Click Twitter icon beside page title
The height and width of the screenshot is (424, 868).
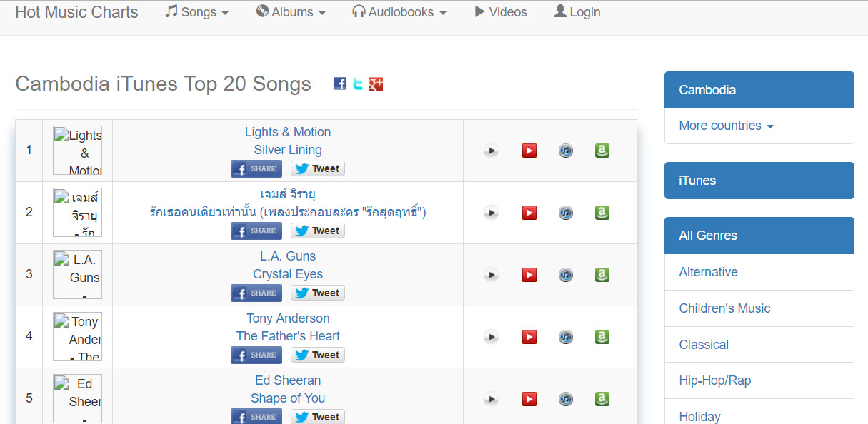tap(358, 84)
